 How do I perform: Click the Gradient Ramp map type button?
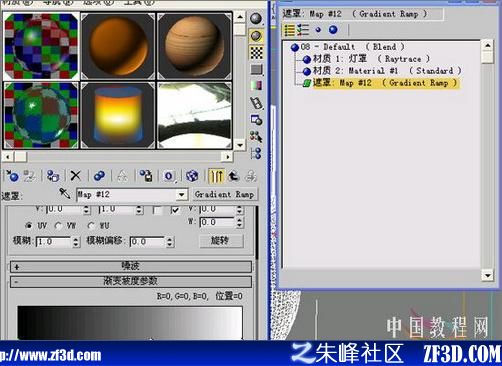pyautogui.click(x=225, y=194)
